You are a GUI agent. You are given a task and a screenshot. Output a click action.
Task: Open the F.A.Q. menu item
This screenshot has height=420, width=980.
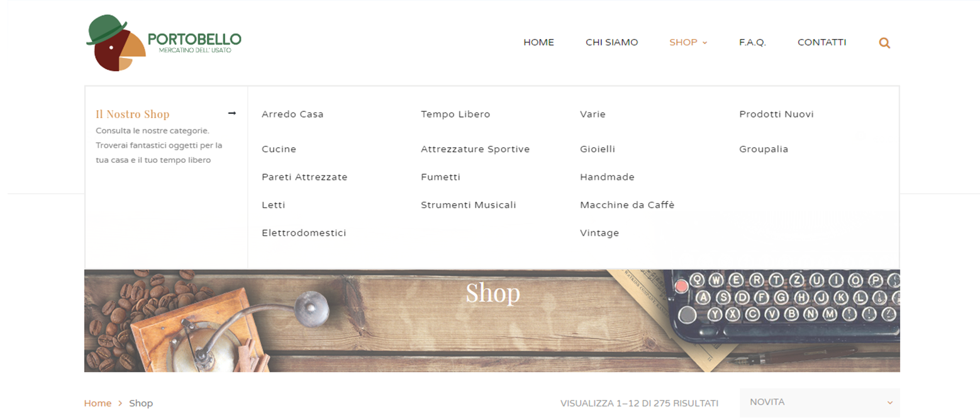point(752,43)
